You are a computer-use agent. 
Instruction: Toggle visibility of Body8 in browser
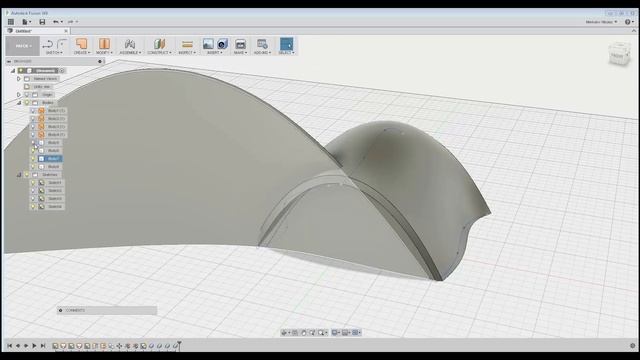pyautogui.click(x=33, y=167)
